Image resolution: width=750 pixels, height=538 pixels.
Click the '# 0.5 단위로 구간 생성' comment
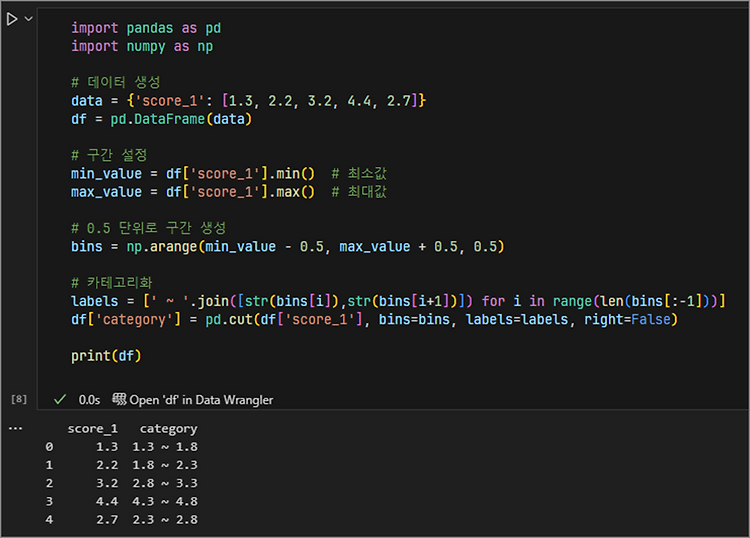click(148, 228)
